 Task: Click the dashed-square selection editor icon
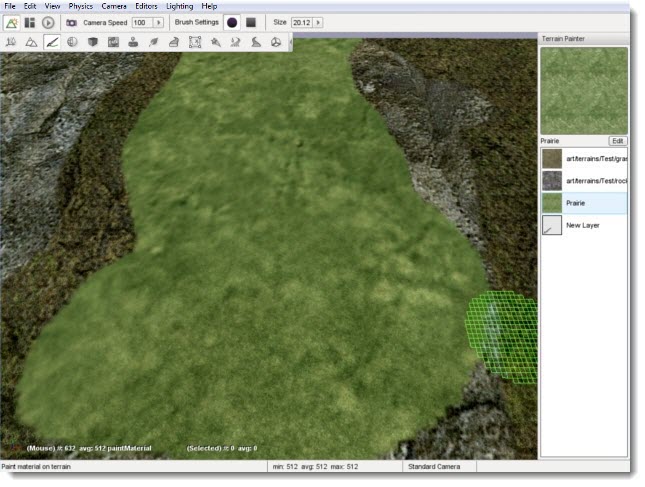tap(195, 42)
